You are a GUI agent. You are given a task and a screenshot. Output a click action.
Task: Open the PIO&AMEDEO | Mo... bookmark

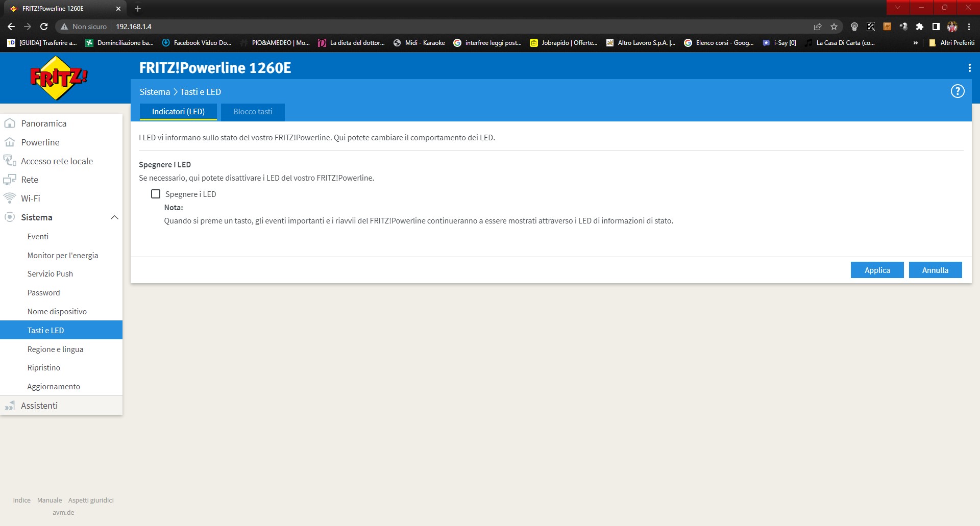click(x=275, y=43)
